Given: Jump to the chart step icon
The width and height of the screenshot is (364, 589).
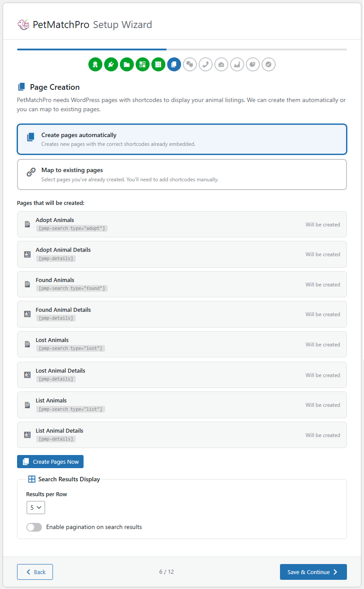Looking at the screenshot, I should [237, 65].
